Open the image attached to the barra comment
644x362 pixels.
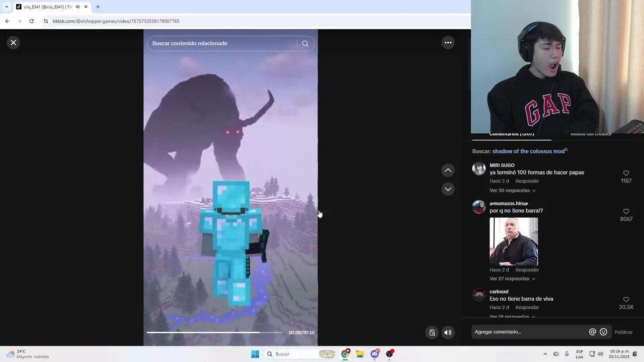pyautogui.click(x=514, y=241)
